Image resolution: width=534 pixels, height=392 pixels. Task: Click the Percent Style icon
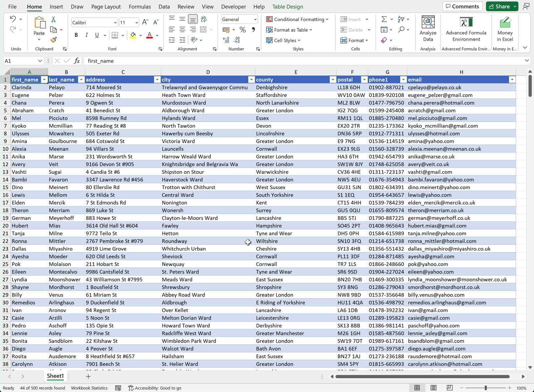[243, 30]
